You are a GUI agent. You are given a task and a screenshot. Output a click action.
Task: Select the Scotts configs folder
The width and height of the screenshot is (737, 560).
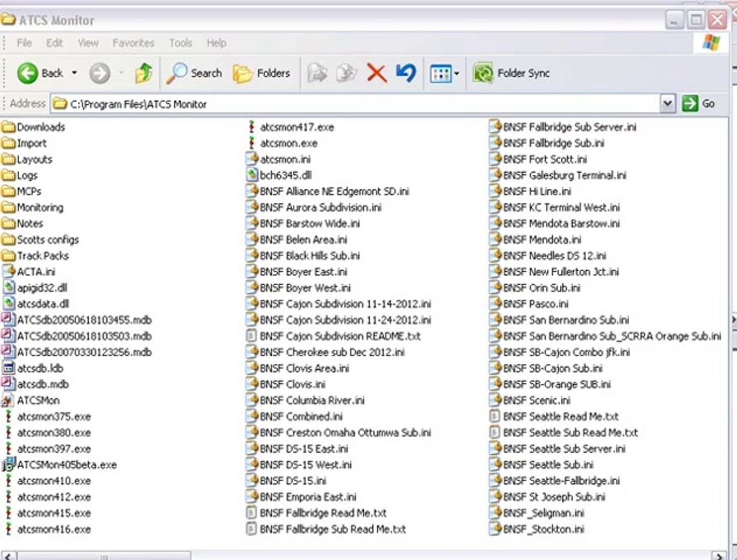[x=40, y=240]
